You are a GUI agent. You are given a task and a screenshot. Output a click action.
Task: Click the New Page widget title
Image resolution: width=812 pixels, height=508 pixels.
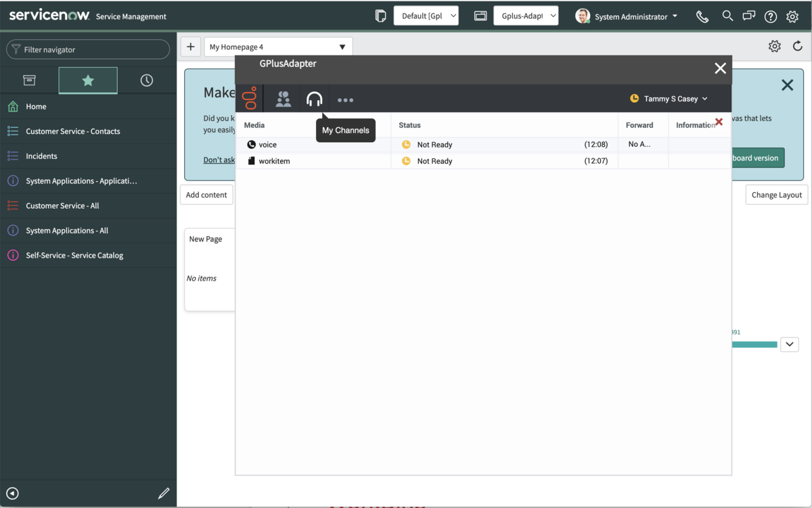[x=206, y=239]
